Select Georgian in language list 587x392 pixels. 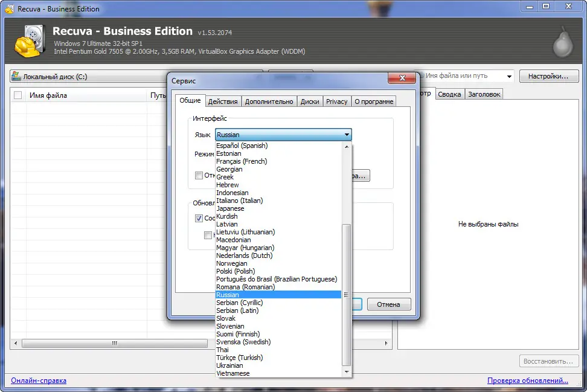[278, 169]
